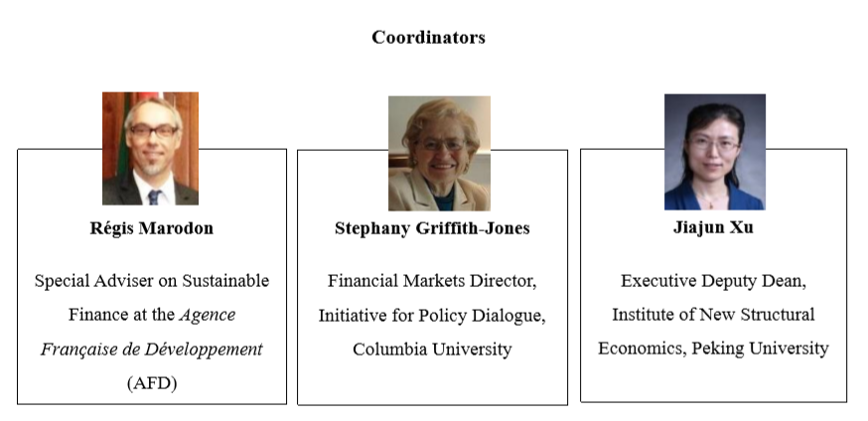Click 'Special Adviser on Sustainable' text line
868x421 pixels.
click(152, 280)
